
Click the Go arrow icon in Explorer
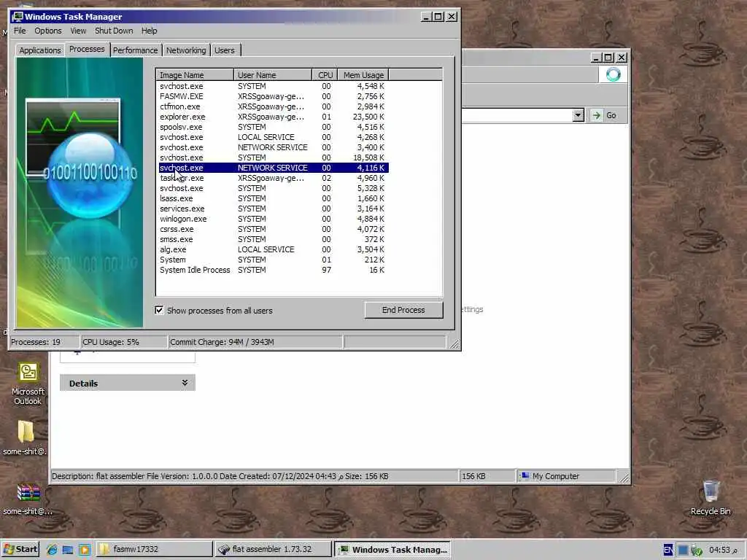tap(597, 115)
